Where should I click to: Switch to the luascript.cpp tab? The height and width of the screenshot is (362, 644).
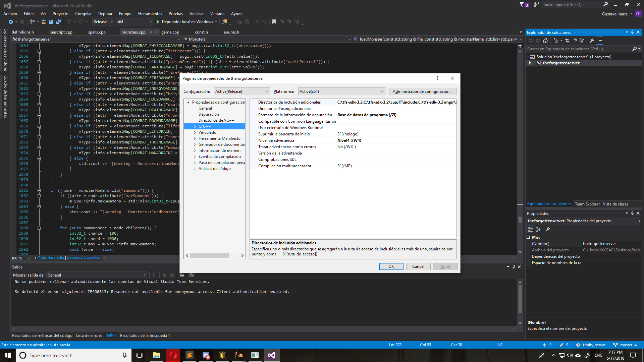pyautogui.click(x=61, y=32)
